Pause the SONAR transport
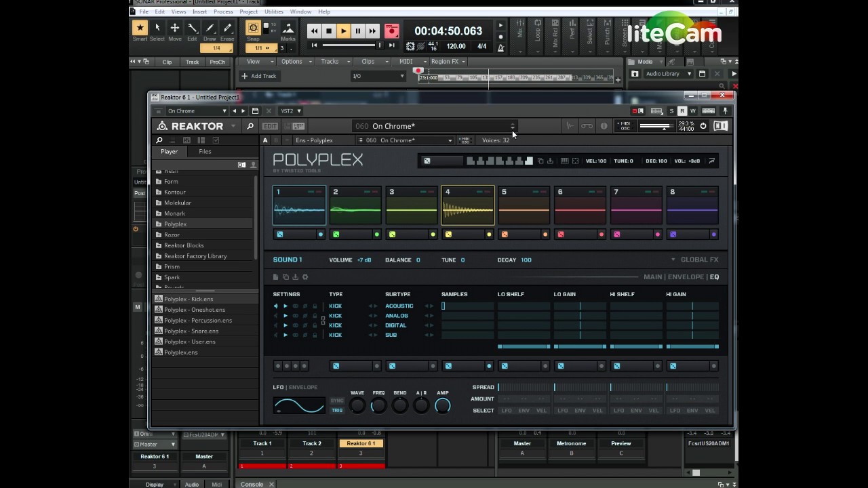 coord(358,31)
